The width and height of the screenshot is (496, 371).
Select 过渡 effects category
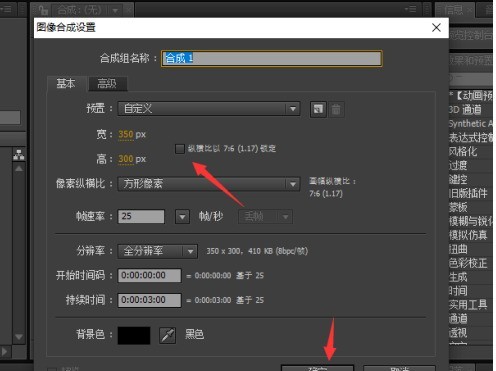458,166
